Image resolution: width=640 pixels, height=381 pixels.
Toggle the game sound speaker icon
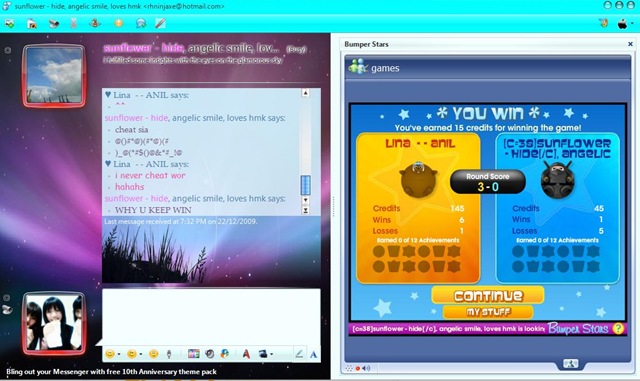point(366,368)
